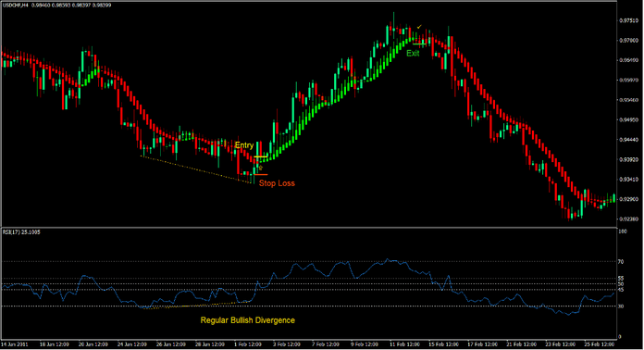Click the 0.94950 price axis label
The height and width of the screenshot is (350, 644).
tap(629, 120)
